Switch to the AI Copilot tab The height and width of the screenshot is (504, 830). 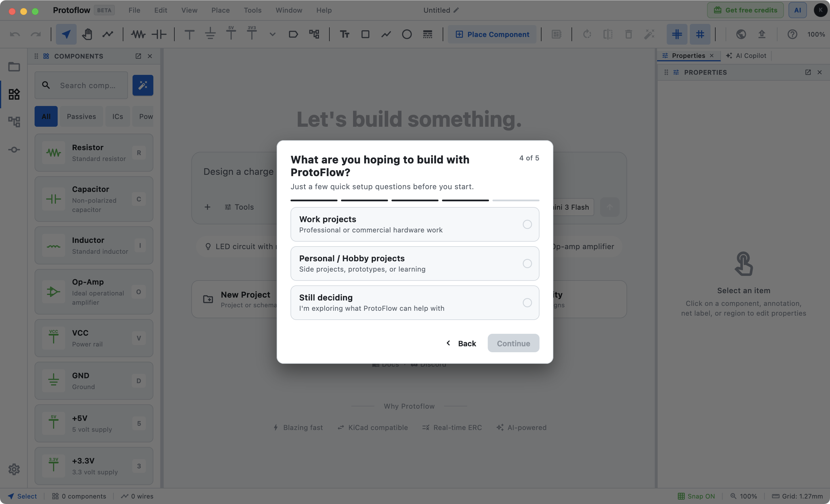[x=746, y=56]
